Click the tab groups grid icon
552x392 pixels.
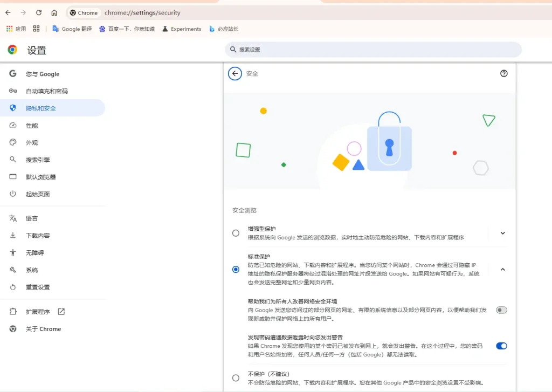36,29
